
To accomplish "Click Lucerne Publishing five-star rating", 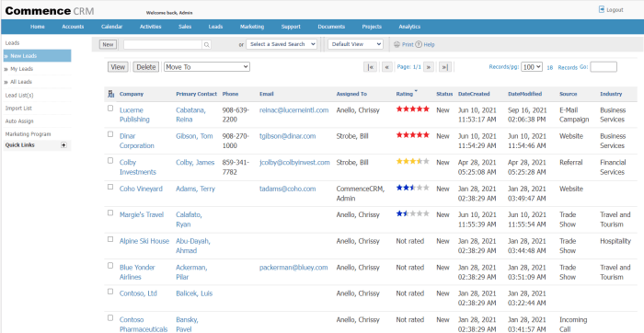I will [x=413, y=109].
